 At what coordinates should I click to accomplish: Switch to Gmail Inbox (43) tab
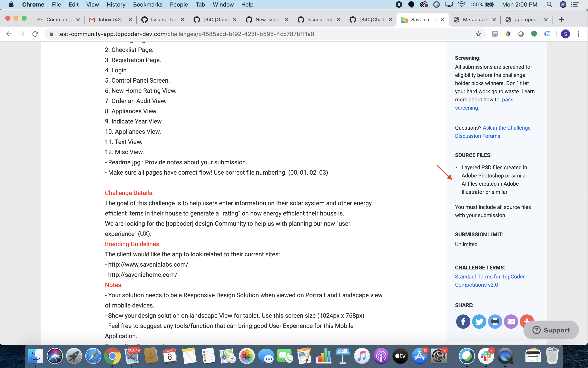click(110, 20)
